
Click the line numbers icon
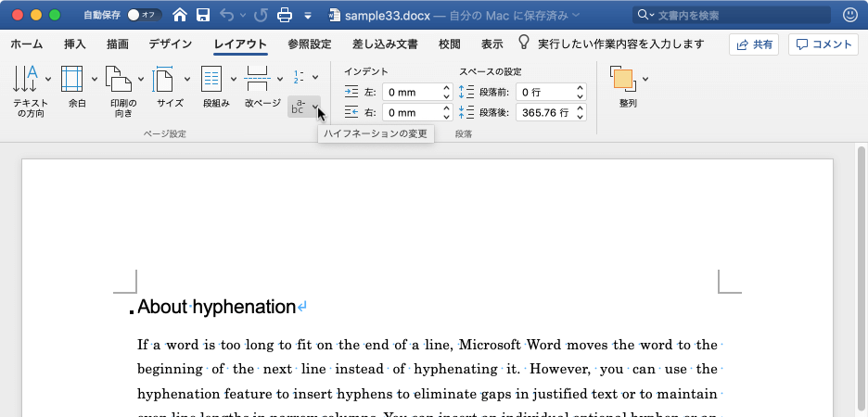point(299,77)
